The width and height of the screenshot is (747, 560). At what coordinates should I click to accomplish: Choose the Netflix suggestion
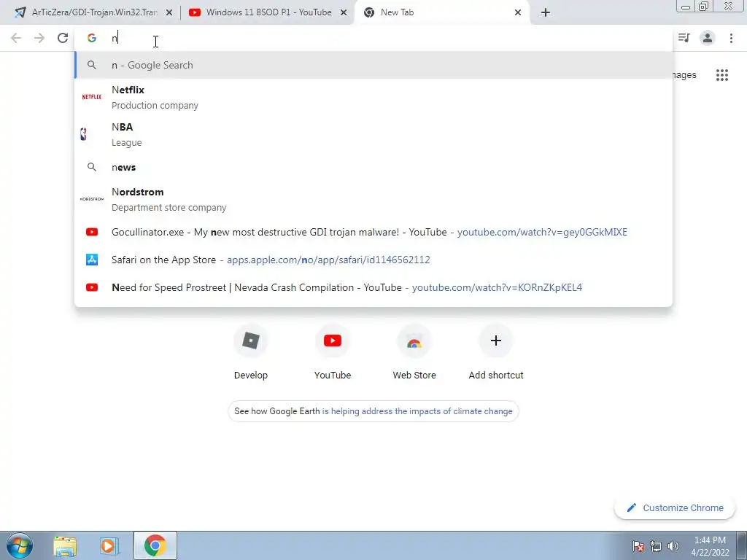(373, 97)
